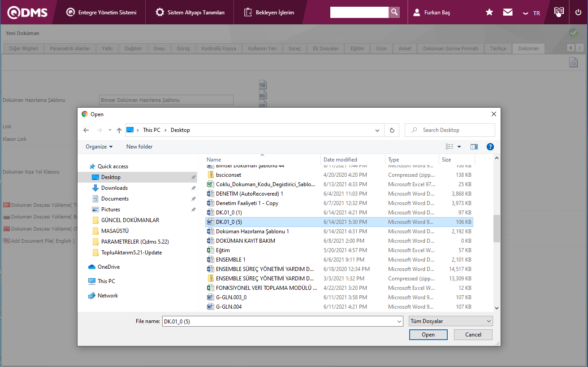Click the refresh button in file dialog
This screenshot has height=367, width=588.
click(392, 130)
